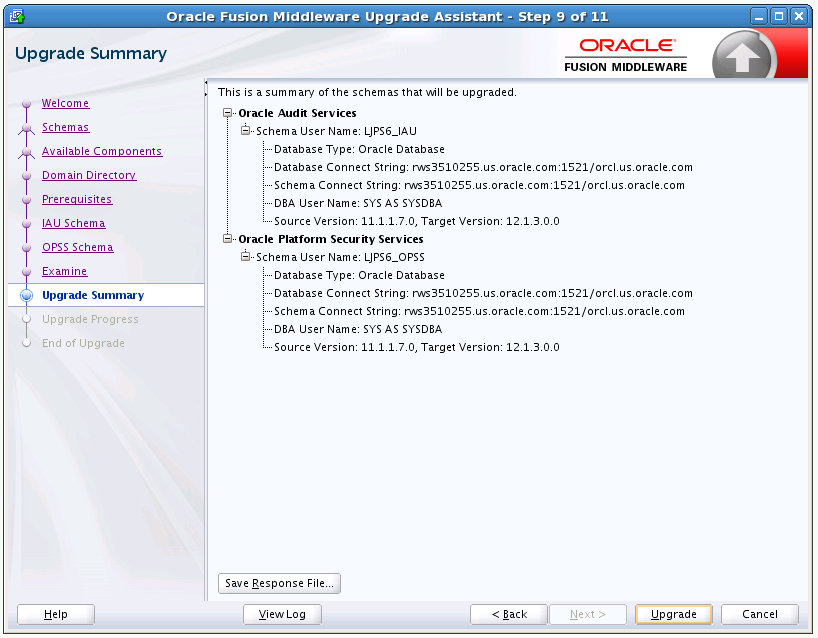Viewport: 818px width, 638px height.
Task: Minimize the Upgrade Assistant window
Action: pos(759,17)
